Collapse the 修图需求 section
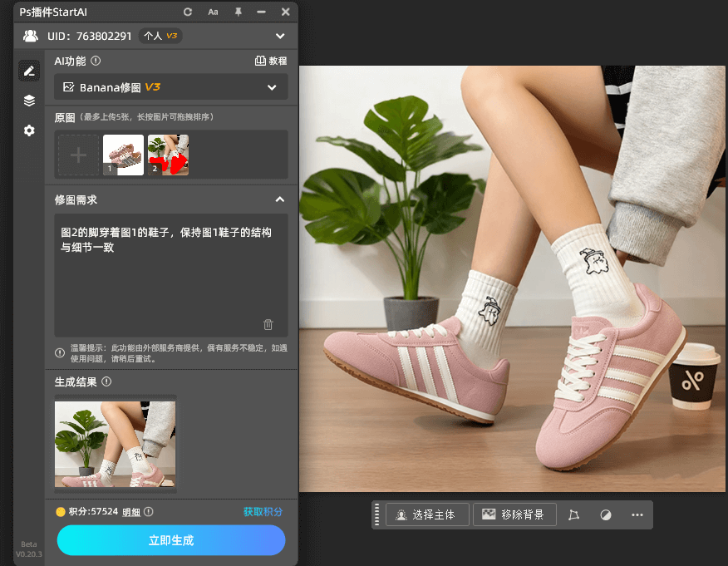Screen dimensions: 728x566 coord(280,199)
